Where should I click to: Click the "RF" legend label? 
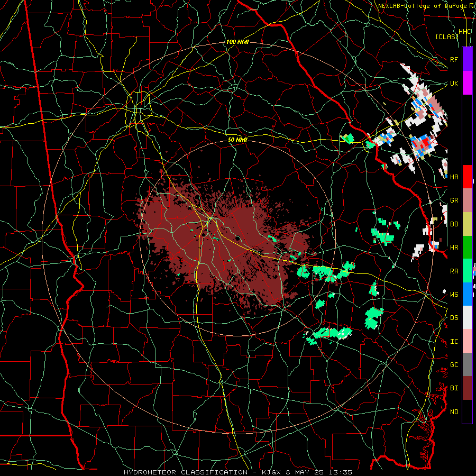pyautogui.click(x=454, y=59)
